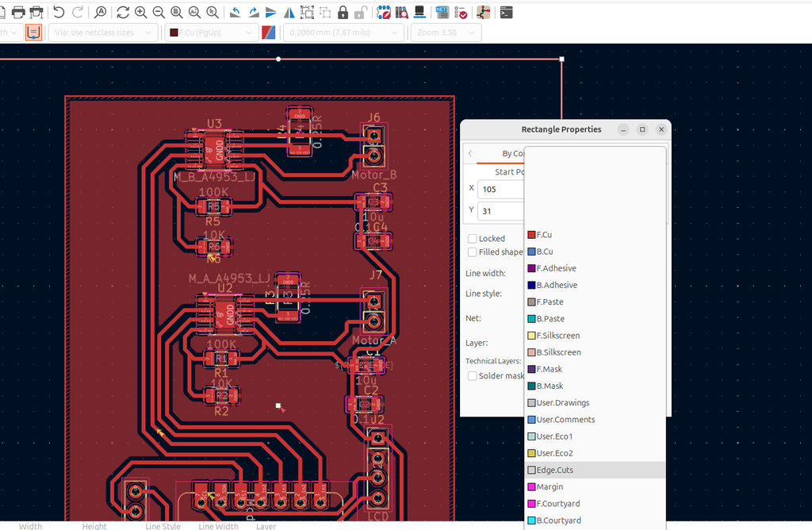Pick User.Drawings layer entry
Viewport: 812px width, 530px height.
click(x=562, y=403)
